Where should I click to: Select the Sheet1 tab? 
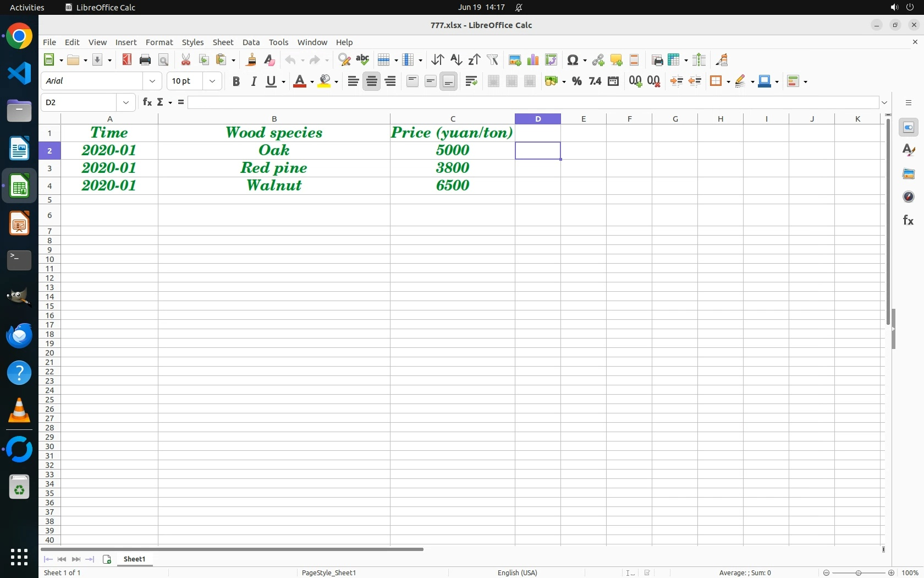(135, 559)
